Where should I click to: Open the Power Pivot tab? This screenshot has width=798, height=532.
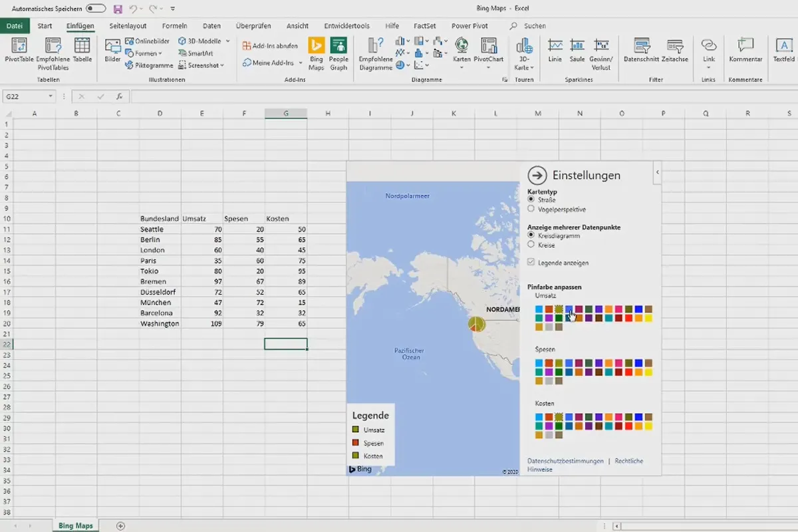point(469,26)
